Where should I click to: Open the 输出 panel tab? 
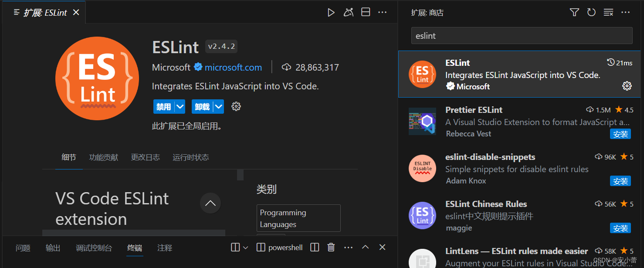pos(53,248)
